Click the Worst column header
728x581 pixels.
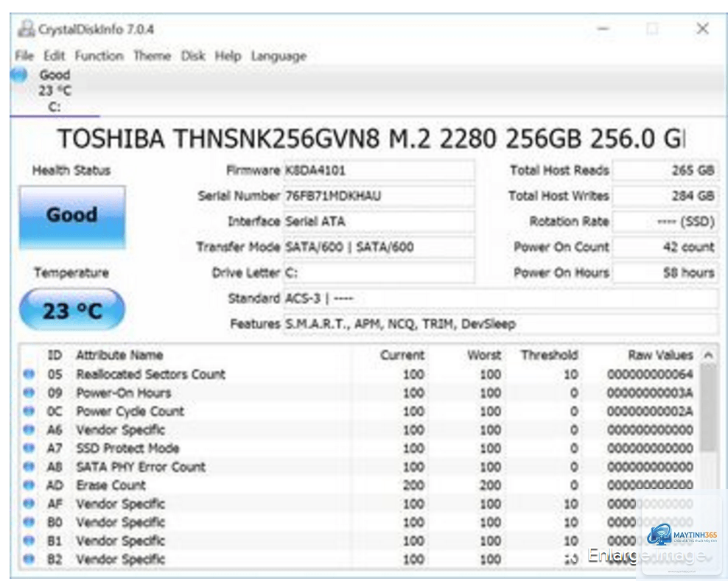(484, 356)
